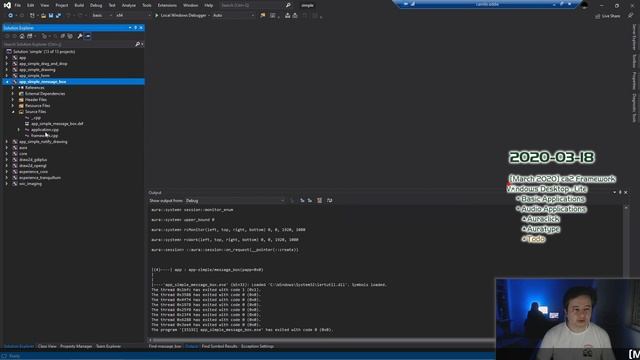The height and width of the screenshot is (360, 640).
Task: Close the Solution Explorer panel
Action: (141, 28)
